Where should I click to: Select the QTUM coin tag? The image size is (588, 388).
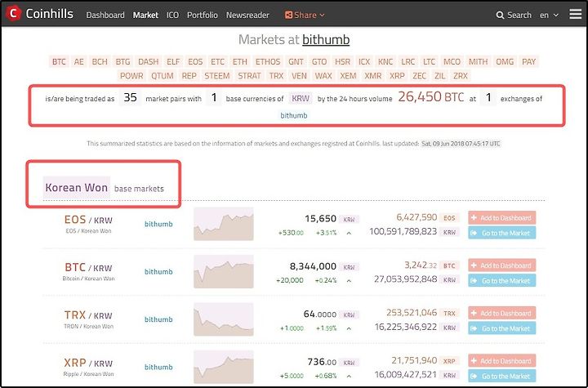tap(163, 76)
